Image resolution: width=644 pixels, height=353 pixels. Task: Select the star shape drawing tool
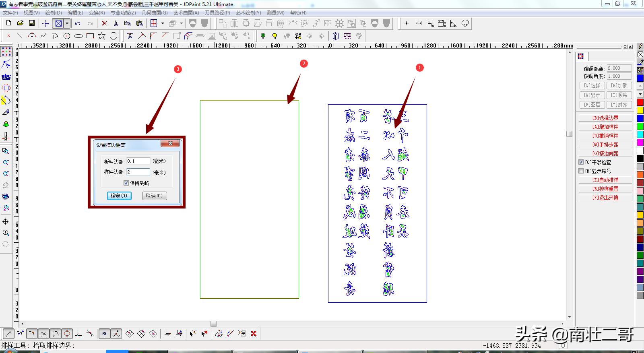[x=101, y=36]
